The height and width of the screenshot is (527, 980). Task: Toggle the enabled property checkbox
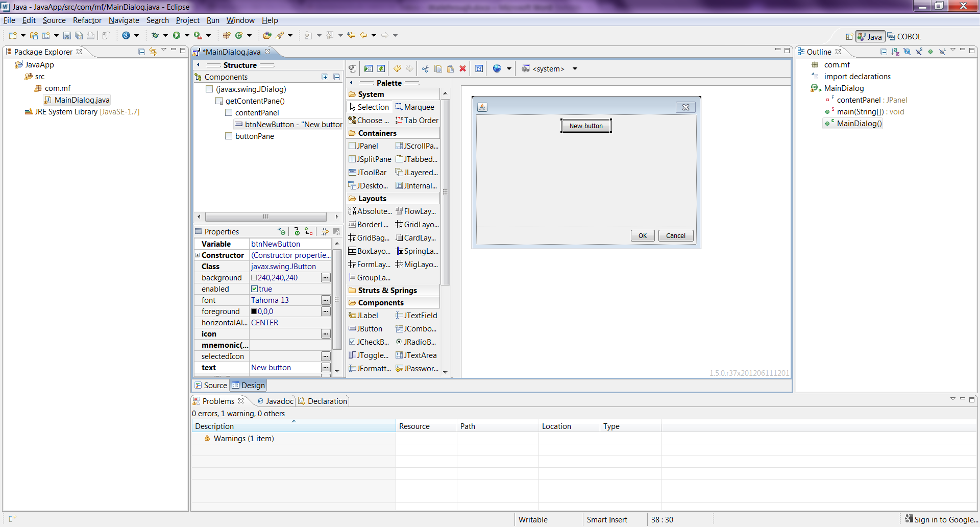coord(254,289)
